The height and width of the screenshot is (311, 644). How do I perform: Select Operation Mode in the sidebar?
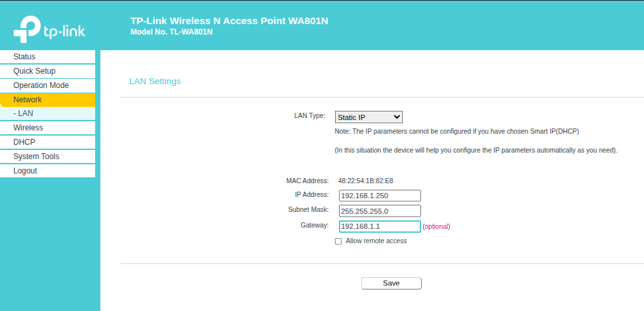[x=48, y=85]
